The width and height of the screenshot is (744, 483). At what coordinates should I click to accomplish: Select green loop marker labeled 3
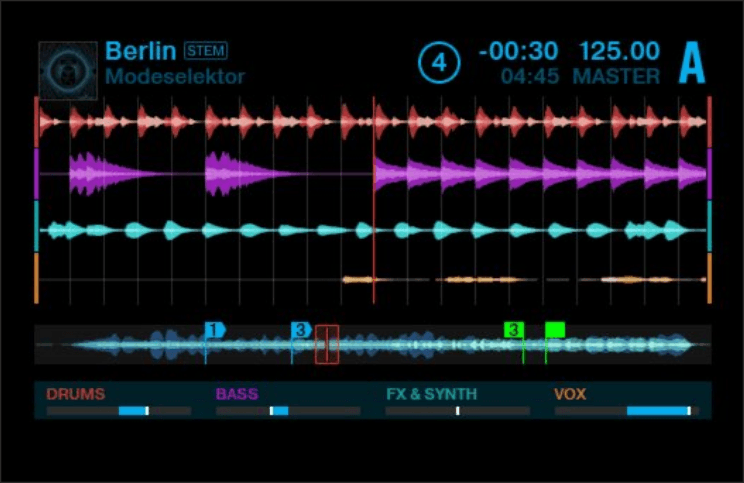(514, 329)
